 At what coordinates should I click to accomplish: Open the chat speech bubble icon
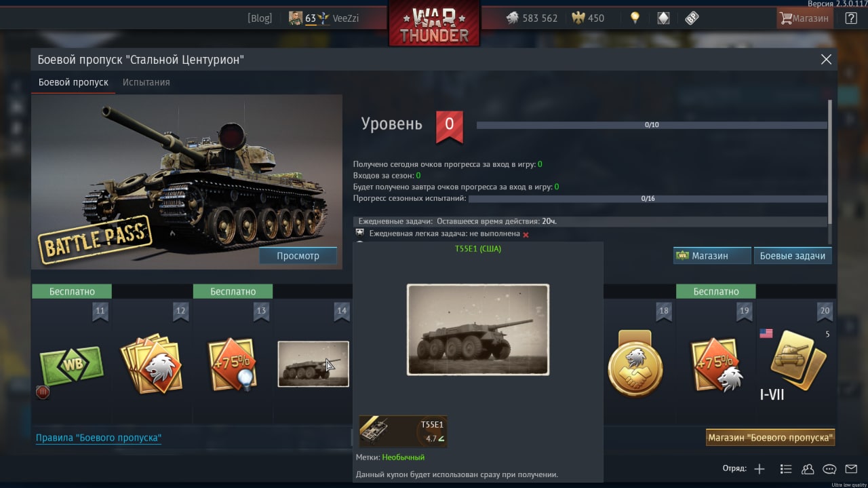click(829, 469)
